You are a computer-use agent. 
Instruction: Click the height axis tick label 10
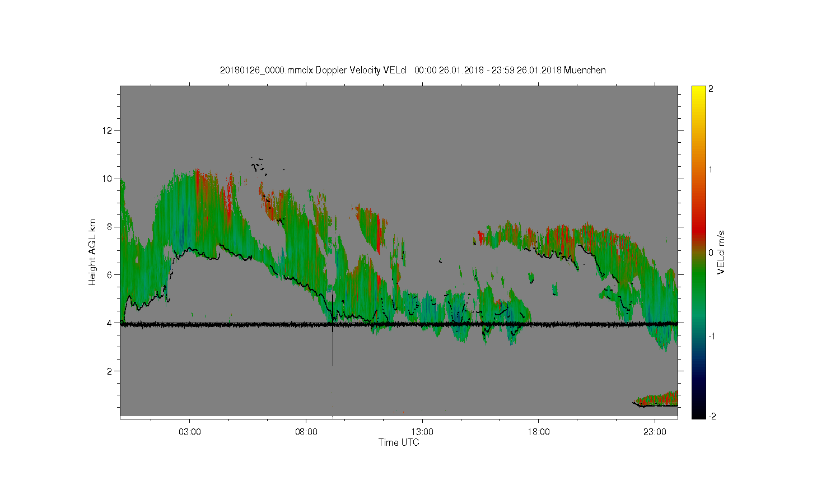[108, 179]
